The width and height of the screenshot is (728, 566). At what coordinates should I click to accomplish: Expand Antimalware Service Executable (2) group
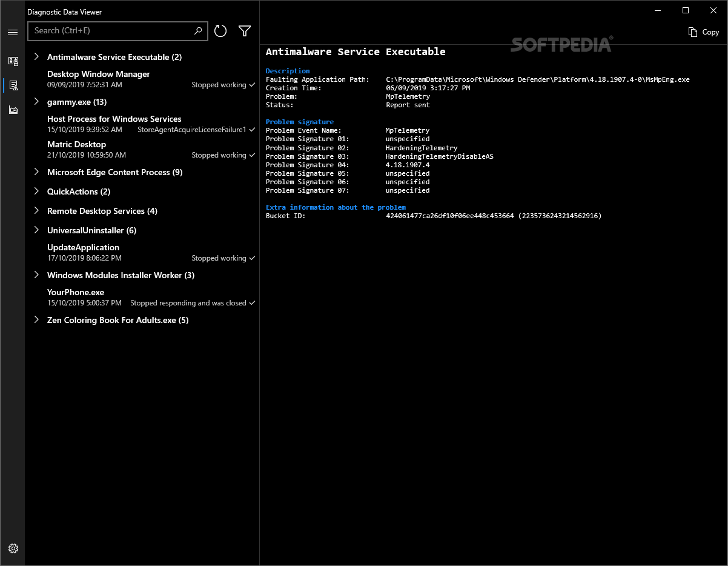coord(36,56)
